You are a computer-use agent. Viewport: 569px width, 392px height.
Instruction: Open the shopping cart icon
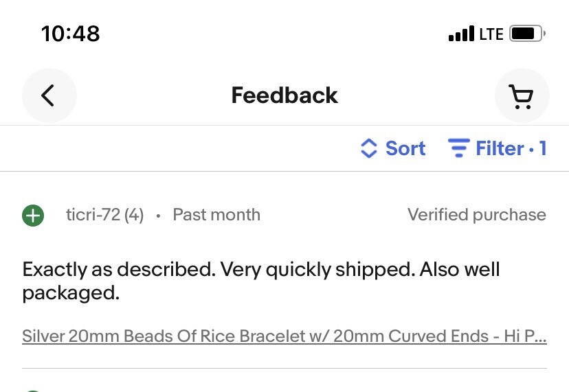click(x=522, y=95)
